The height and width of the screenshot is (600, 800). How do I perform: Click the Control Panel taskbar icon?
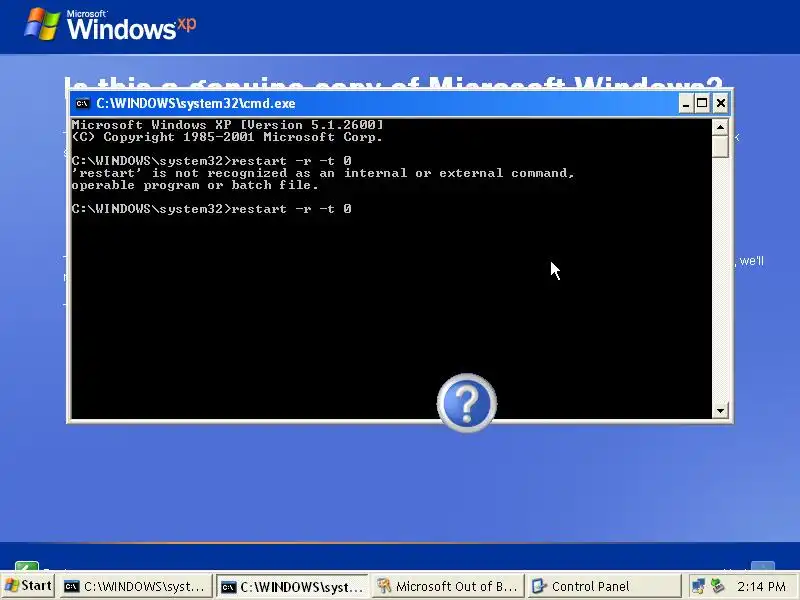[x=539, y=587]
